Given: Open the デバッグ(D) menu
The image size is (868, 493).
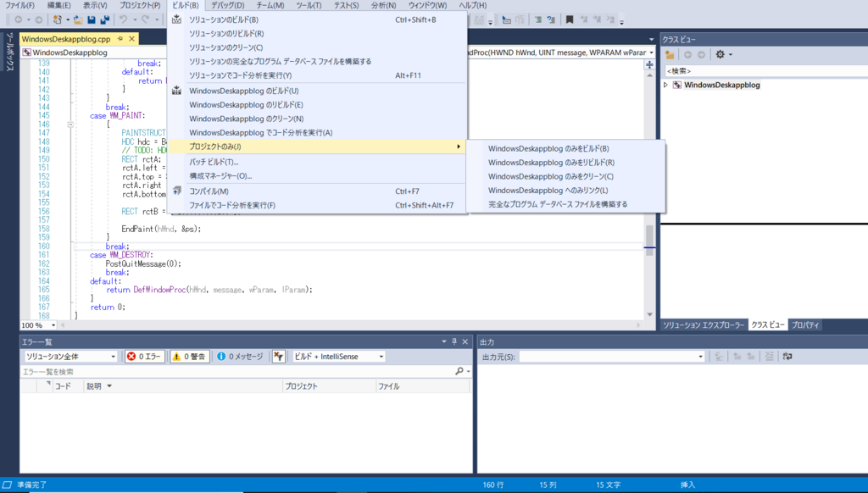Looking at the screenshot, I should pyautogui.click(x=227, y=5).
